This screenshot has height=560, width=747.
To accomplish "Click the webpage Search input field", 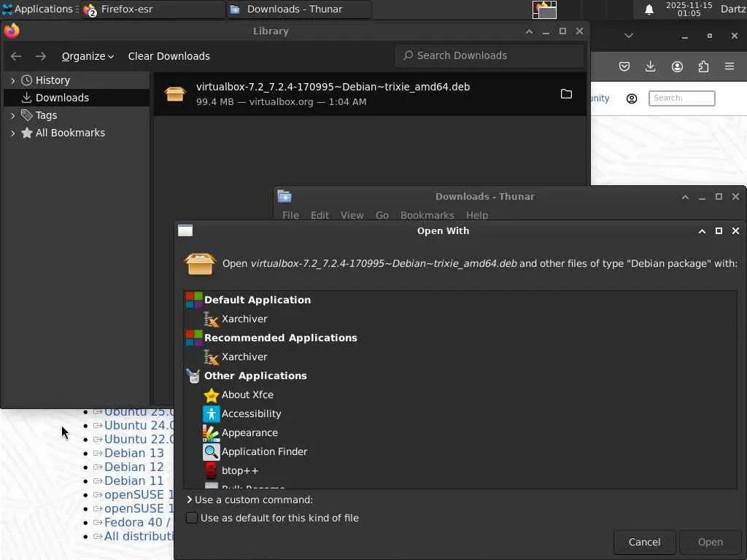I will (681, 98).
